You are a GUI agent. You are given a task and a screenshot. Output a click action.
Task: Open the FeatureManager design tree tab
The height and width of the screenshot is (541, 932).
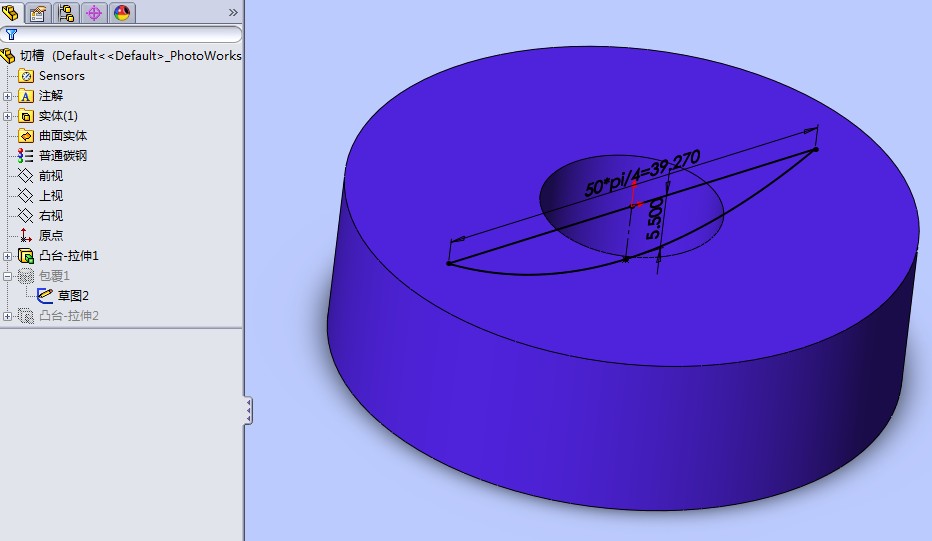point(11,12)
